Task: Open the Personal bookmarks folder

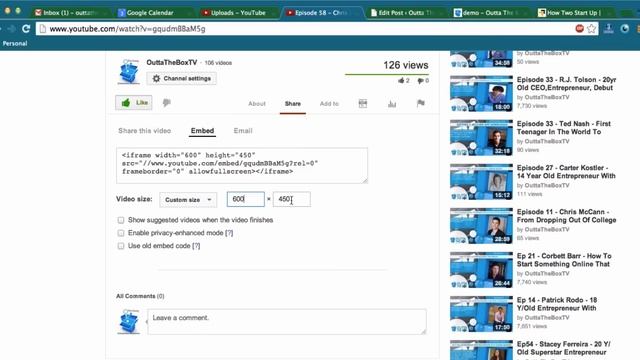Action: [x=15, y=43]
